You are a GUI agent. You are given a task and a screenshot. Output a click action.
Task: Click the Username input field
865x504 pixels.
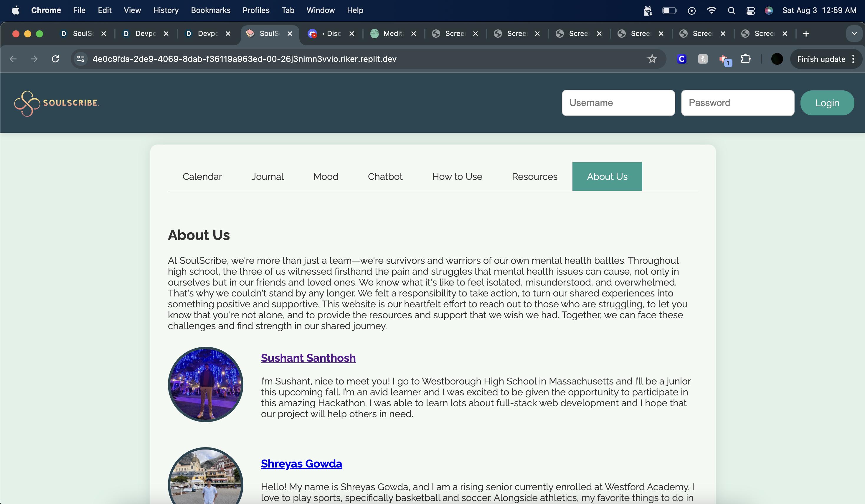pyautogui.click(x=618, y=102)
